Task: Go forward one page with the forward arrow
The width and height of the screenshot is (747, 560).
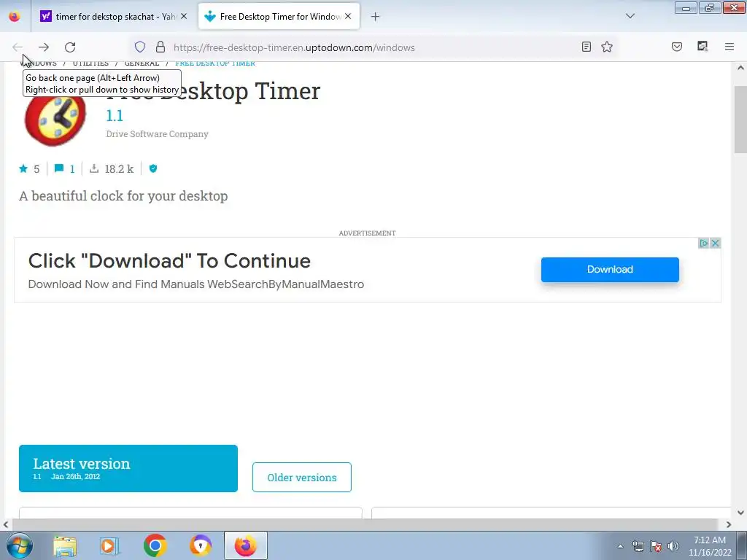Action: coord(44,47)
